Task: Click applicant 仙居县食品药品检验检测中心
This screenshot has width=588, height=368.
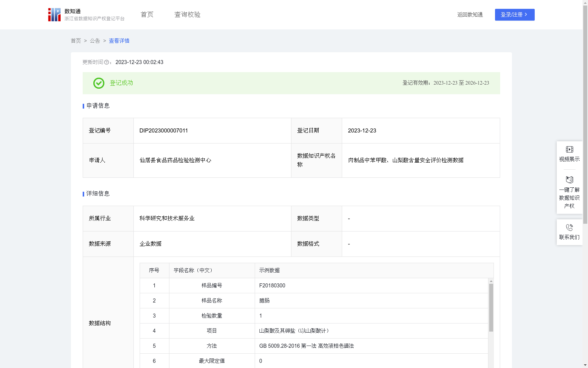Action: tap(175, 160)
